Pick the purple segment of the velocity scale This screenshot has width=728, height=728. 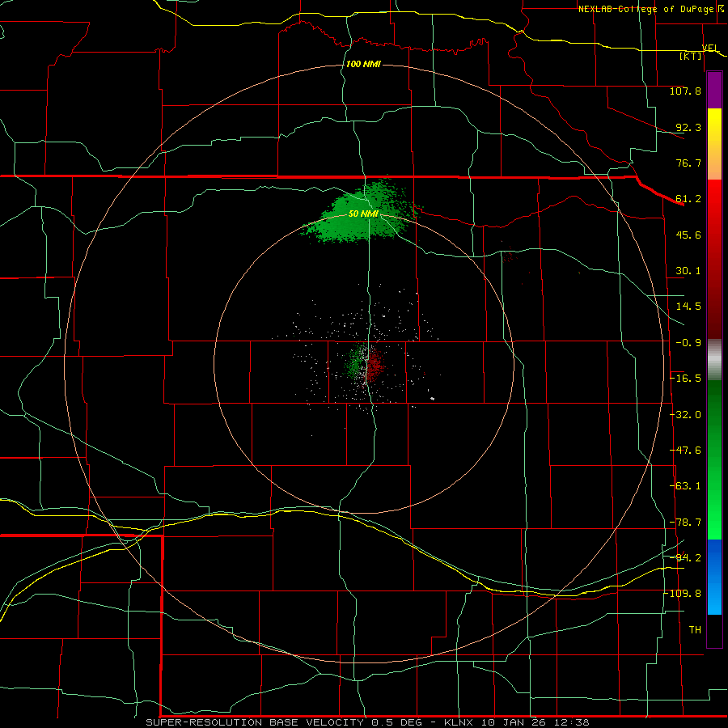coord(714,90)
